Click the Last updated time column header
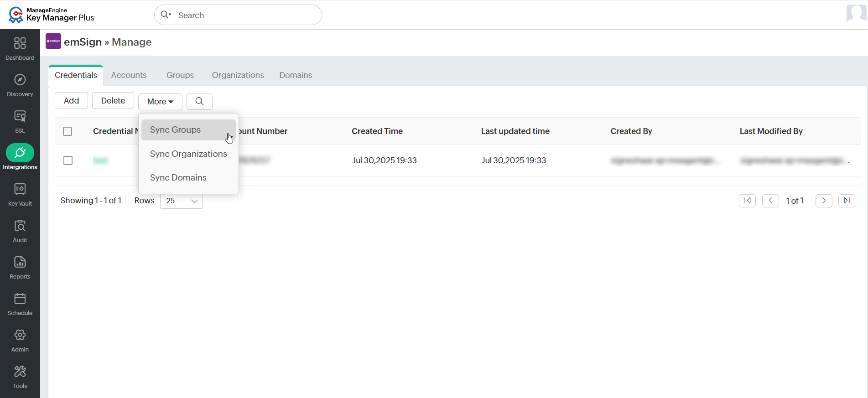Image resolution: width=868 pixels, height=398 pixels. [515, 131]
